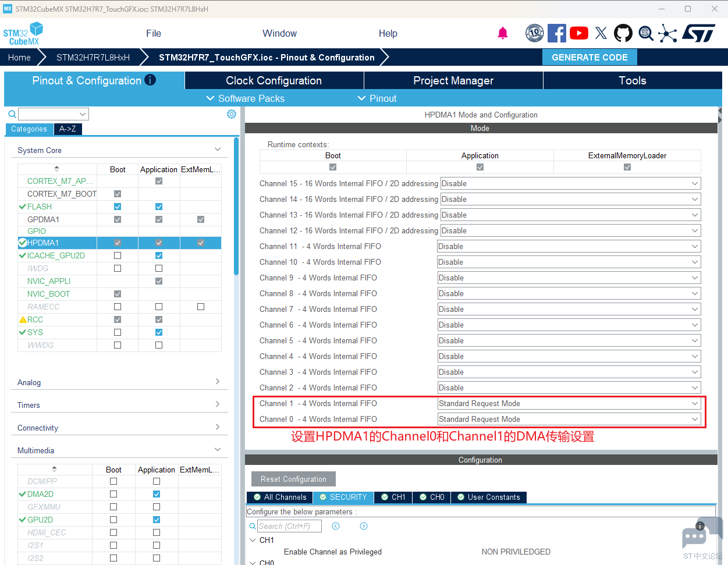Select the All Channels configuration tab
Image resolution: width=728 pixels, height=565 pixels.
[280, 497]
